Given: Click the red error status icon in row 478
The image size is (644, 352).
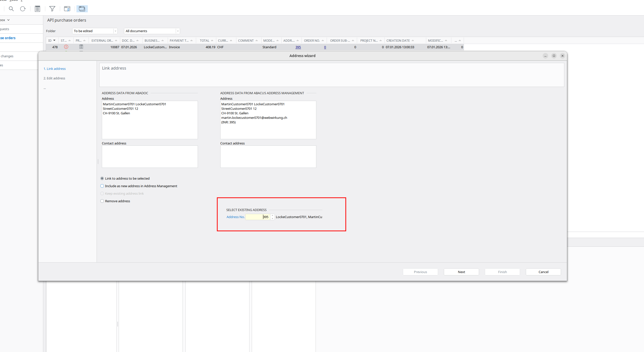Looking at the screenshot, I should click(66, 47).
